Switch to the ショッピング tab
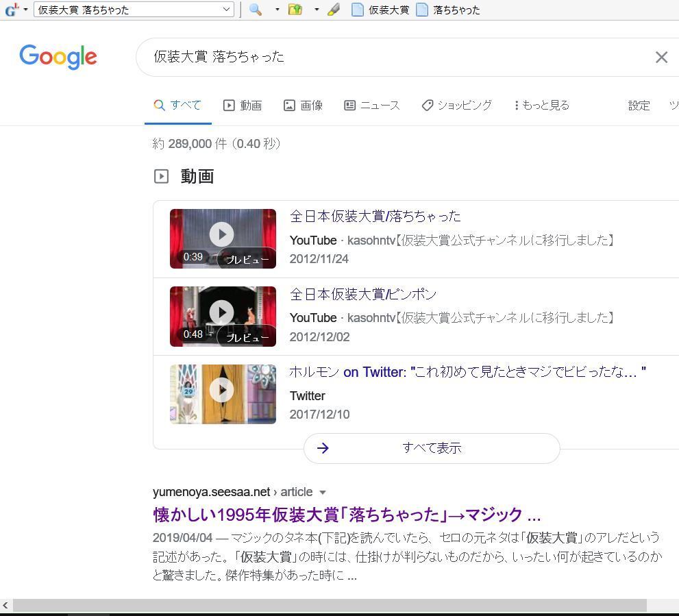 coord(457,106)
